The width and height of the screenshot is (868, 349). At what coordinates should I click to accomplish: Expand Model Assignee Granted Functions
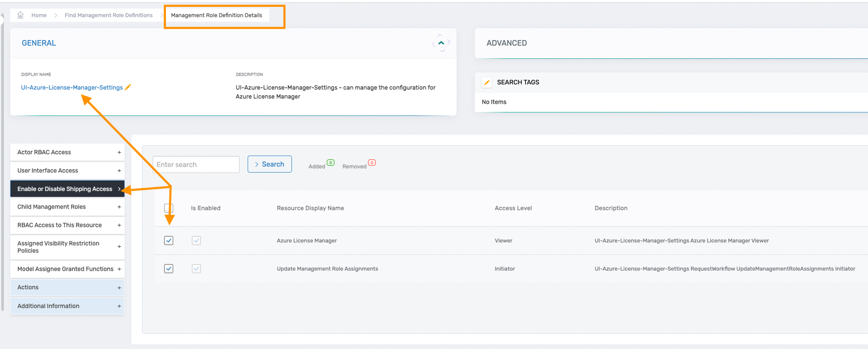tap(67, 269)
